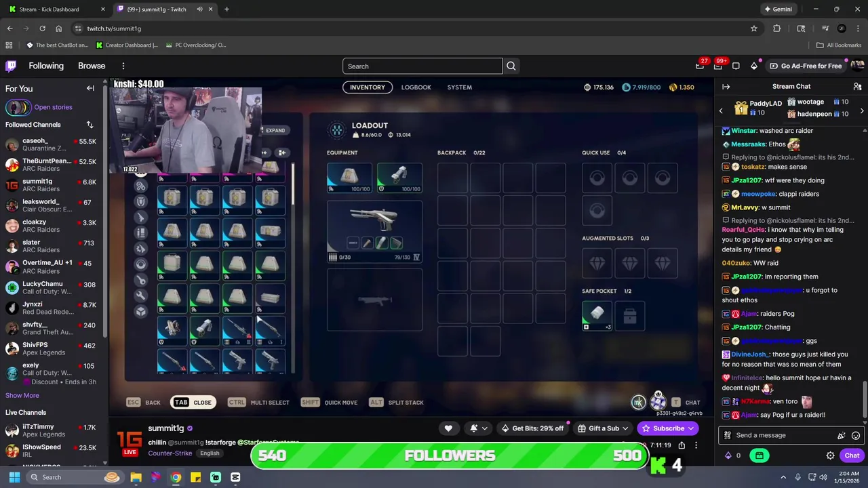Viewport: 868px width, 488px height.
Task: Show previous gift leaderboard arrow in chat
Action: (721, 111)
